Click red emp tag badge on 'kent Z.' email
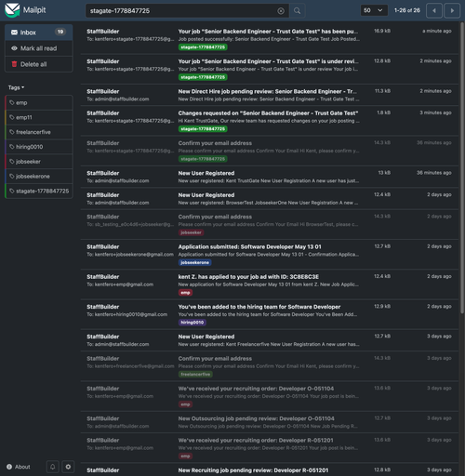This screenshot has width=465, height=476. click(x=185, y=293)
